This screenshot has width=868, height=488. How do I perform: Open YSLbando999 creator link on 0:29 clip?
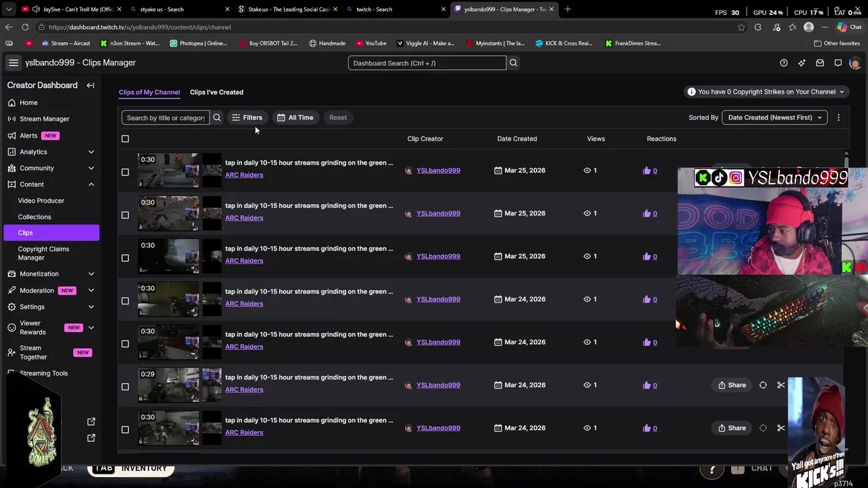coord(438,385)
